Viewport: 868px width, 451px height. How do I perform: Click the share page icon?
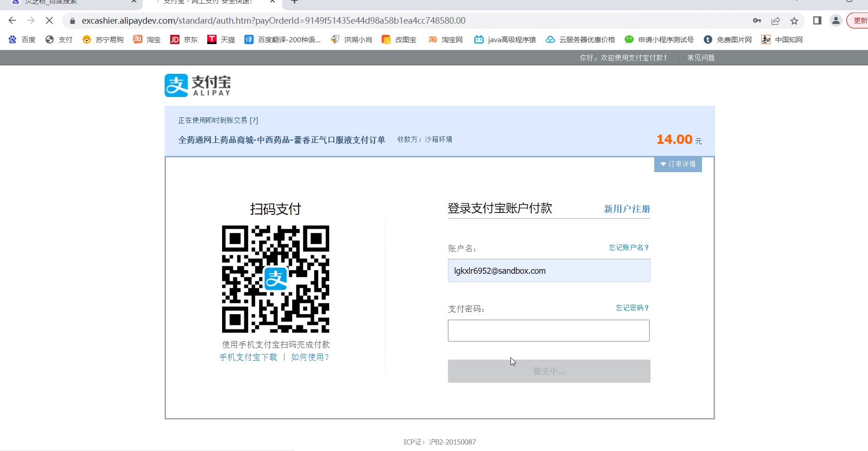pyautogui.click(x=776, y=20)
